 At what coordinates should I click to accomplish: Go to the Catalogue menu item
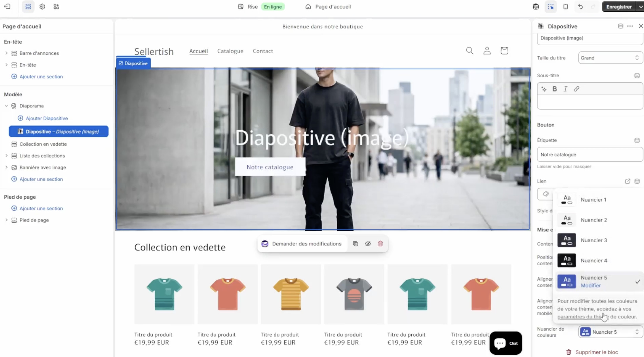click(x=230, y=51)
